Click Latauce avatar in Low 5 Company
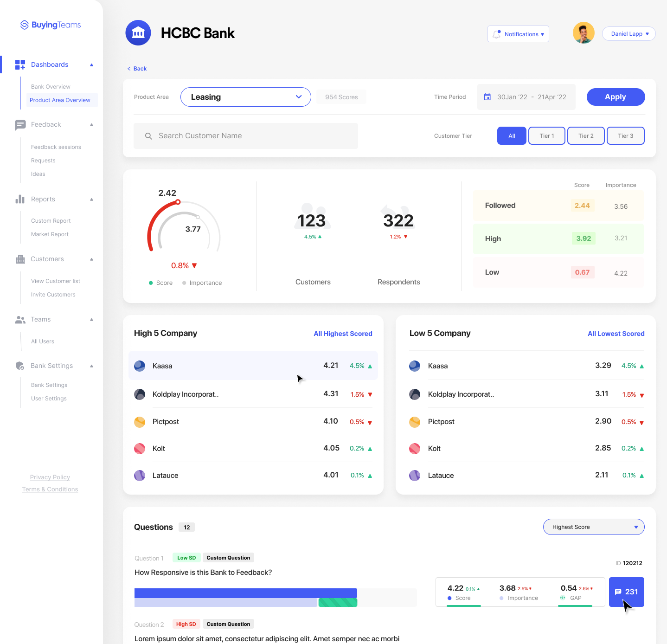 (415, 476)
